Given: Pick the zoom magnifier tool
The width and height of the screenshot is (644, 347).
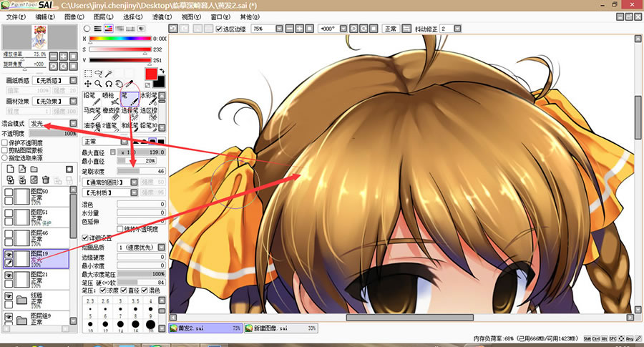Looking at the screenshot, I should (98, 84).
